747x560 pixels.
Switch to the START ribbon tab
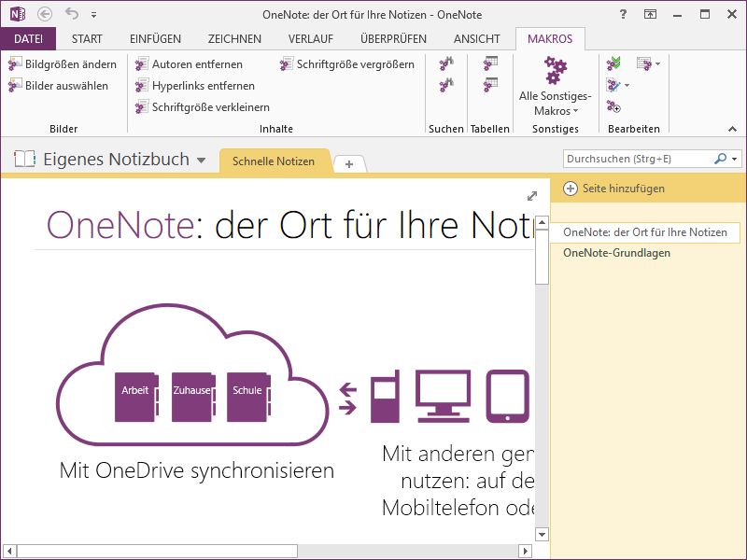[x=87, y=39]
